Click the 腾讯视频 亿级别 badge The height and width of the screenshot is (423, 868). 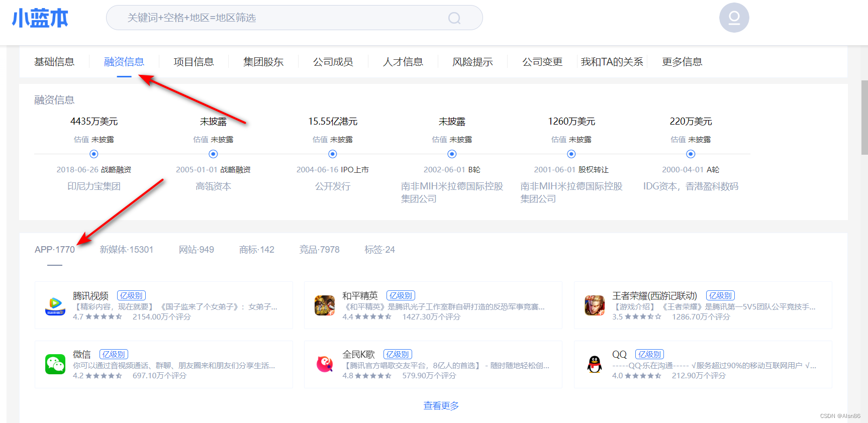131,295
